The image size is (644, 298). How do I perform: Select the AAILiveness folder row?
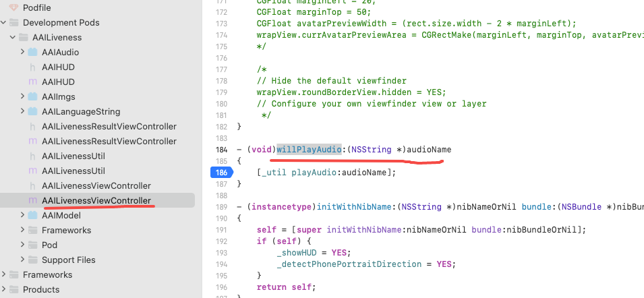(x=97, y=37)
